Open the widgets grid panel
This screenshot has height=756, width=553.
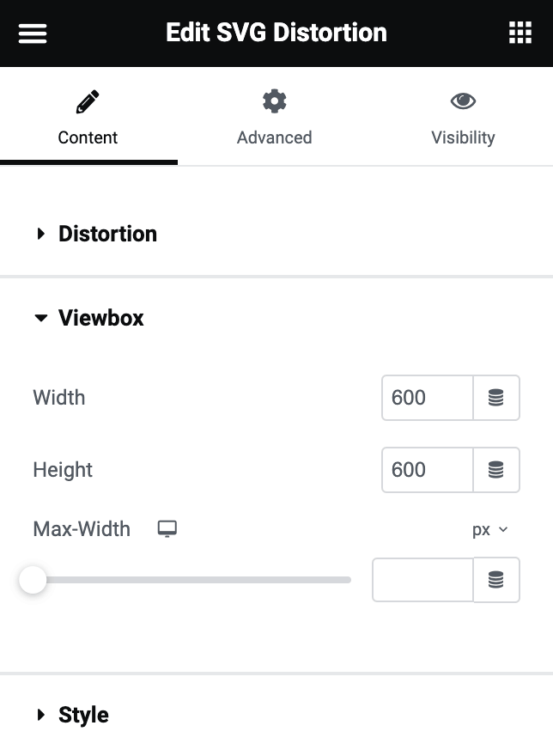click(x=520, y=33)
